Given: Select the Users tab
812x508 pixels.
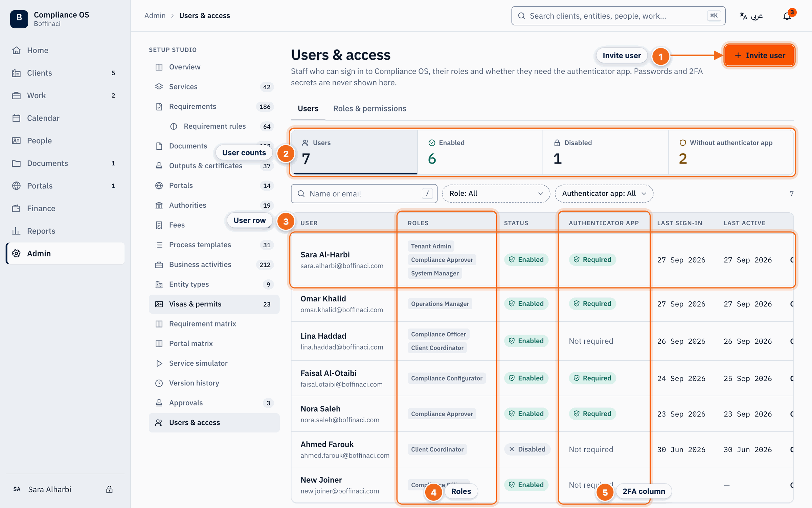Looking at the screenshot, I should [308, 109].
